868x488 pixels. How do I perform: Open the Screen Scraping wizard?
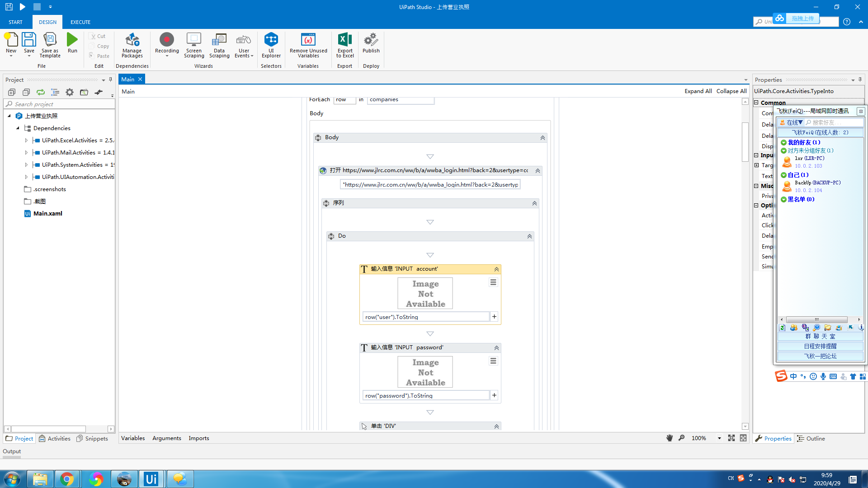coord(194,45)
